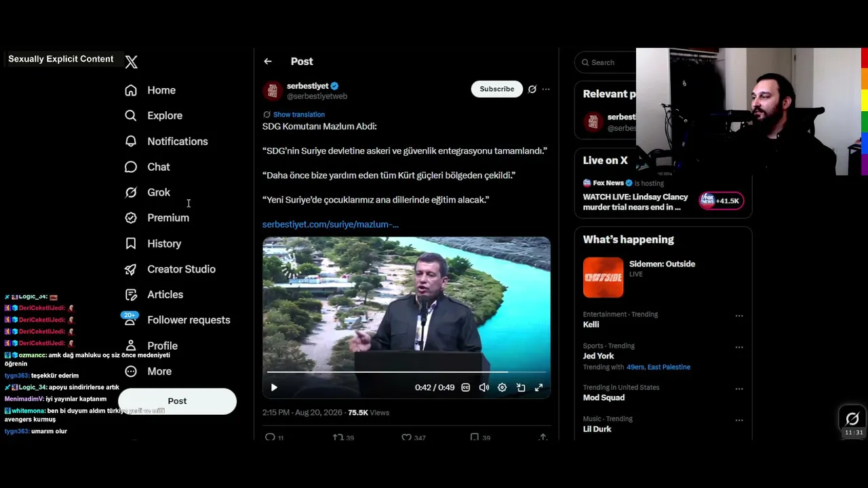Viewport: 868px width, 488px height.
Task: Mute the video volume
Action: (x=484, y=388)
